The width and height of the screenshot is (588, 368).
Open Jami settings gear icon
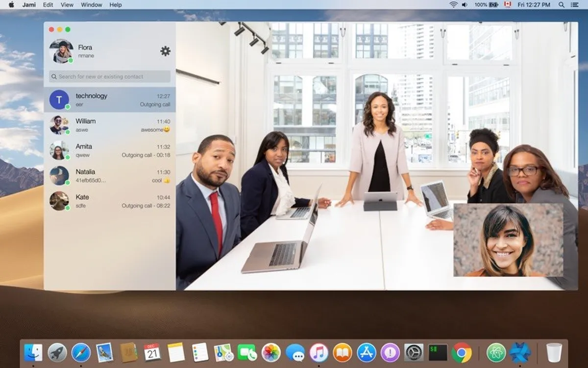coord(165,51)
